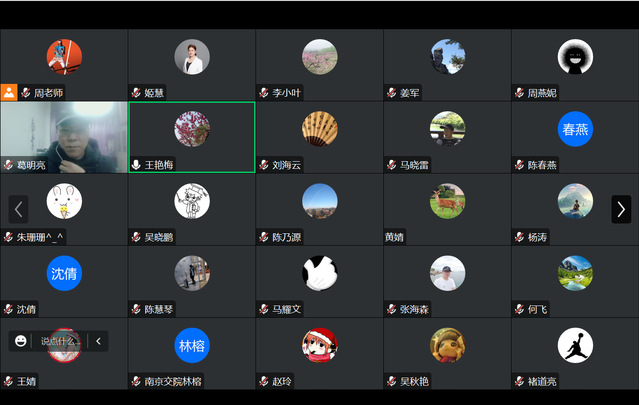639x405 pixels.
Task: Click the 说点什么 chat input box
Action: 58,341
